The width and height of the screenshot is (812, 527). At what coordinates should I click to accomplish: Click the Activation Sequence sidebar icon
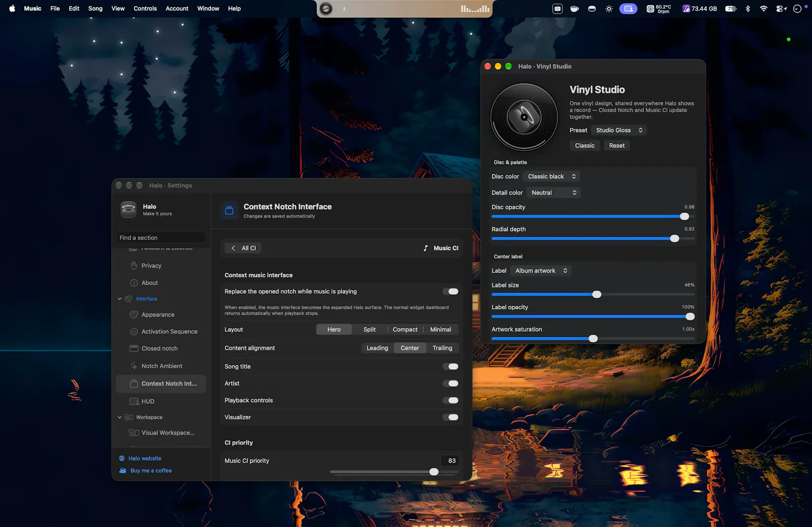[x=134, y=332]
